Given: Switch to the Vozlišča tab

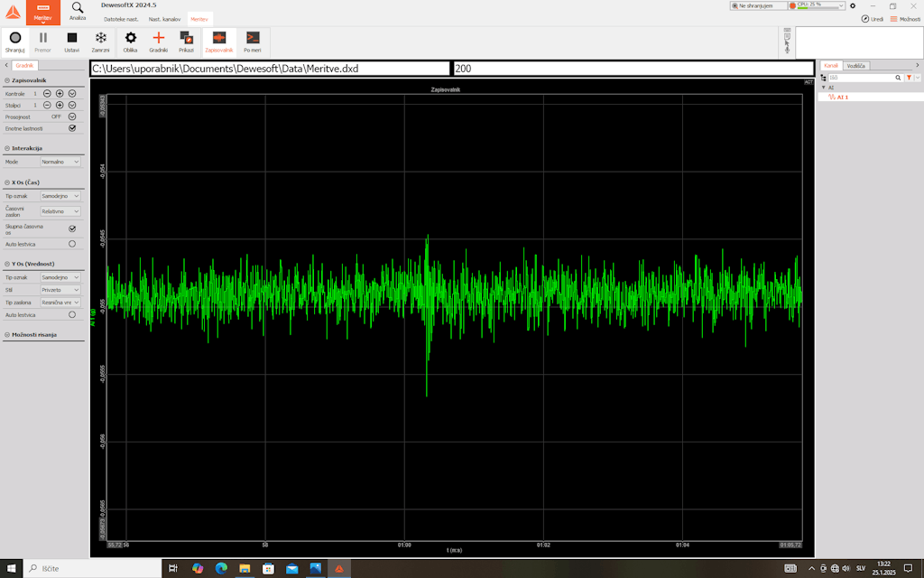Looking at the screenshot, I should click(x=855, y=65).
